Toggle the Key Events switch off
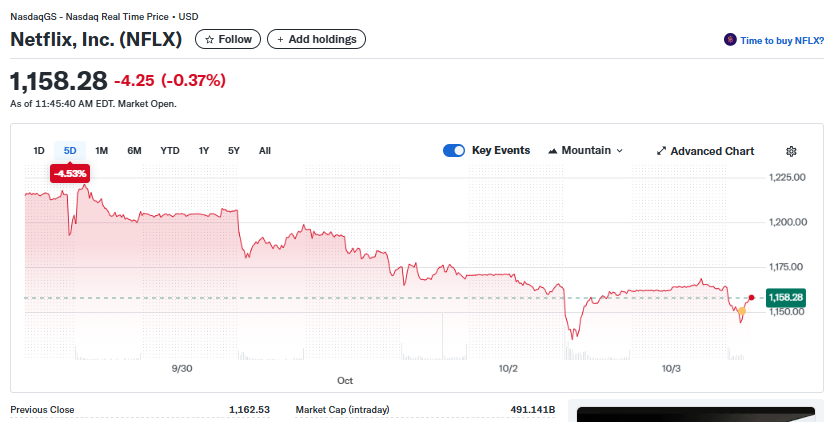The width and height of the screenshot is (828, 422). click(454, 150)
